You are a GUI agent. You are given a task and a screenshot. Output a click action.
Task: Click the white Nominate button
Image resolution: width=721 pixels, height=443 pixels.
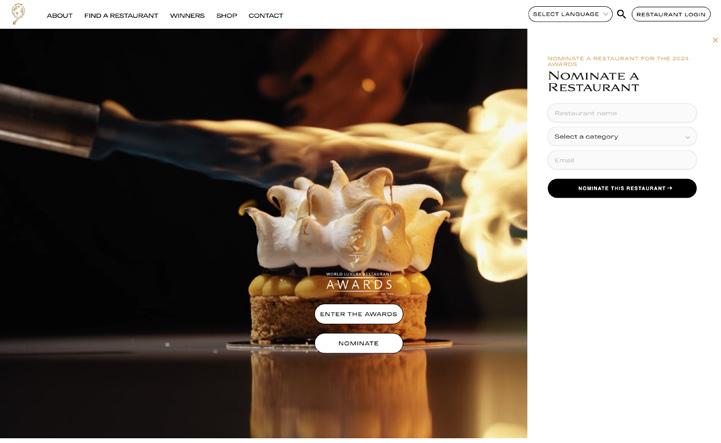click(x=359, y=344)
